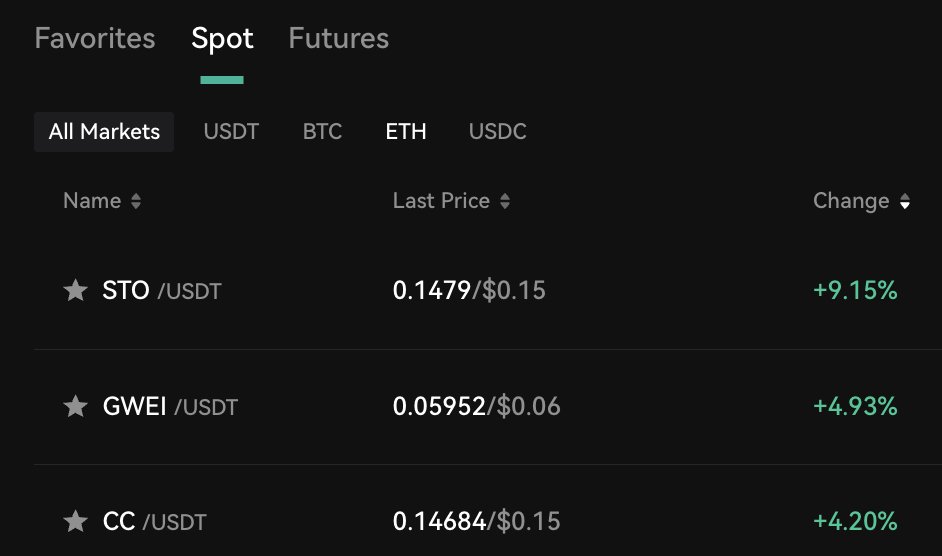Switch to the Futures tab
Screen dimensions: 942x556
click(x=338, y=39)
